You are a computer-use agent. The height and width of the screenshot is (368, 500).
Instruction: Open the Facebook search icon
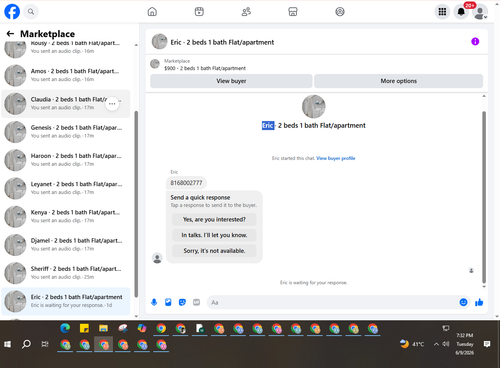31,12
